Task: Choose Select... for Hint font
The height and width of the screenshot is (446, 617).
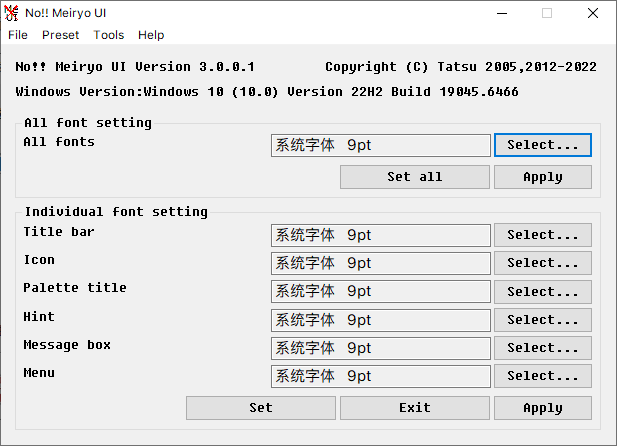Action: (543, 320)
